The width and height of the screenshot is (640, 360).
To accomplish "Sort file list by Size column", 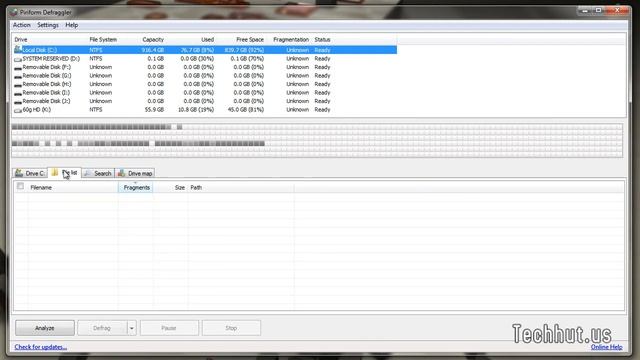I will 171,187.
